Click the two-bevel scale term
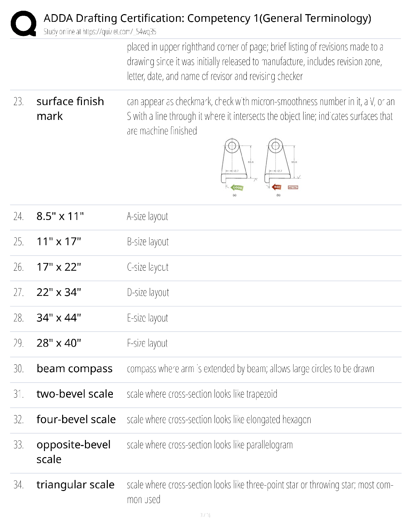 (75, 394)
